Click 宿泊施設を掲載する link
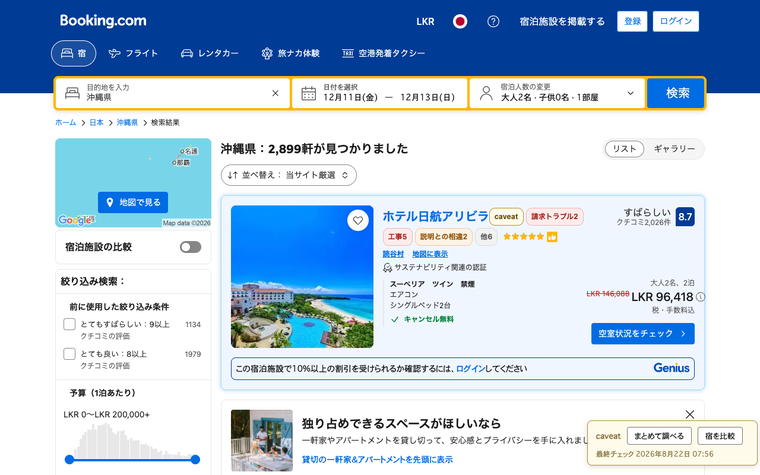This screenshot has width=760, height=475. click(562, 21)
